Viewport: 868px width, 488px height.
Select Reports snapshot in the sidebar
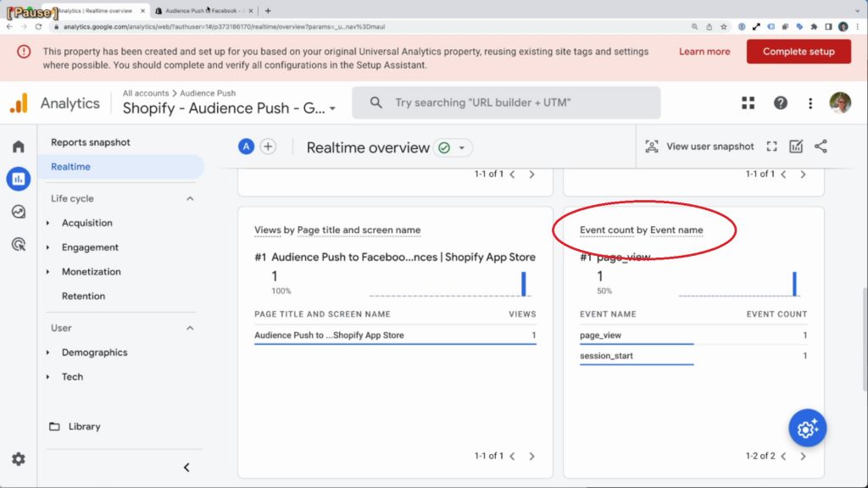90,142
